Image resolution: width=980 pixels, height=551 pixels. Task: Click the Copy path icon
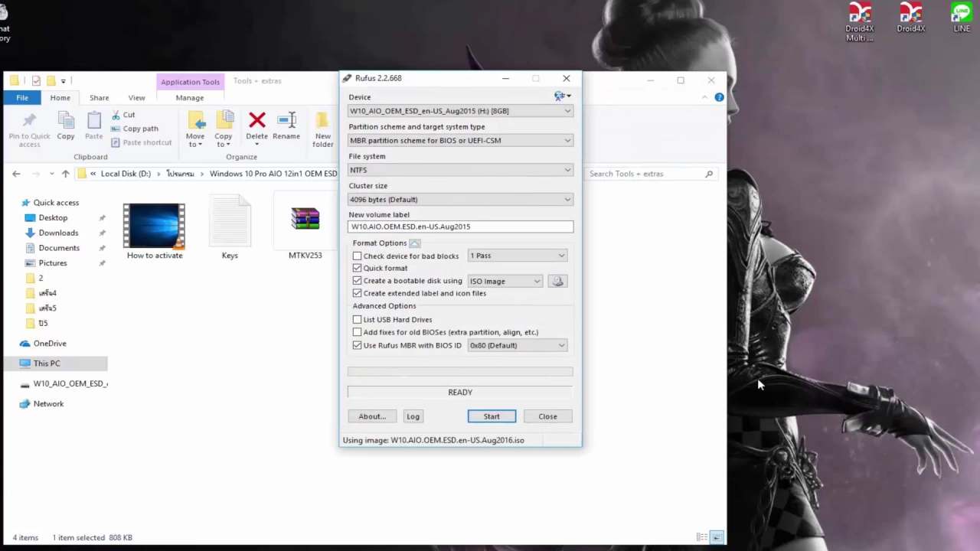pos(116,129)
